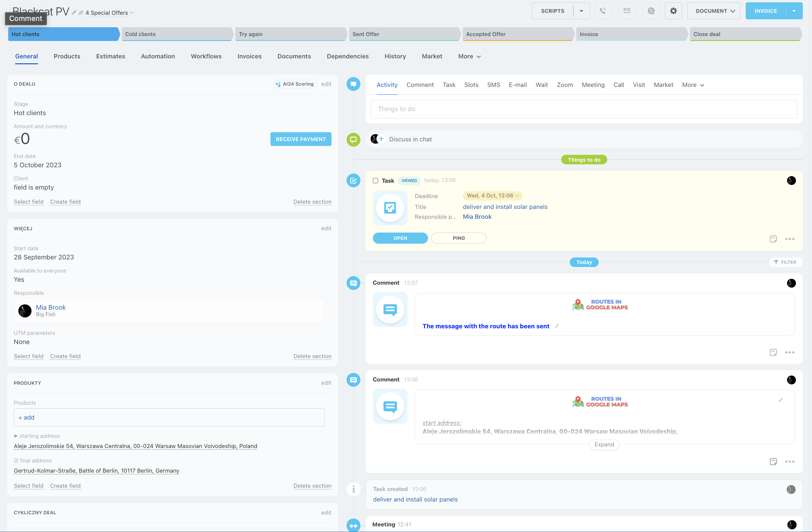
Task: Expand the starting address disclosure triangle
Action: (16, 436)
